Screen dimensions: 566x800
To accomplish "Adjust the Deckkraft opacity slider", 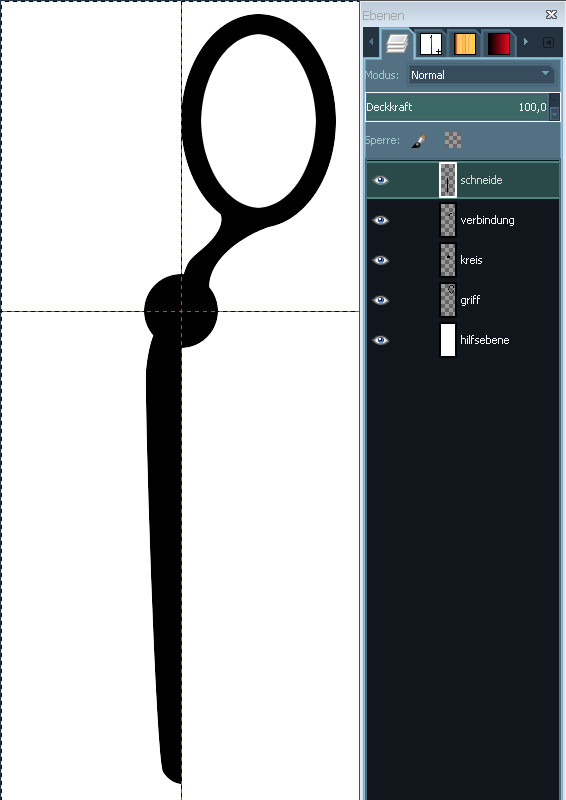I will click(x=457, y=107).
